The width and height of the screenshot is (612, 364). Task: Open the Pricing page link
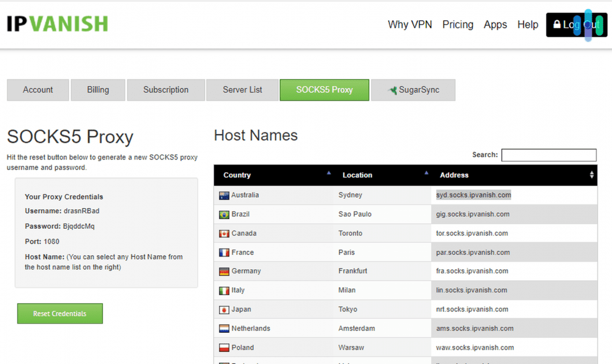click(x=458, y=24)
